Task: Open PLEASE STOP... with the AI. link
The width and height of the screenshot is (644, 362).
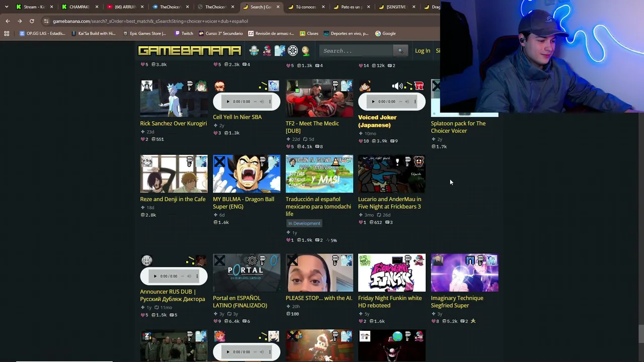Action: 319,298
